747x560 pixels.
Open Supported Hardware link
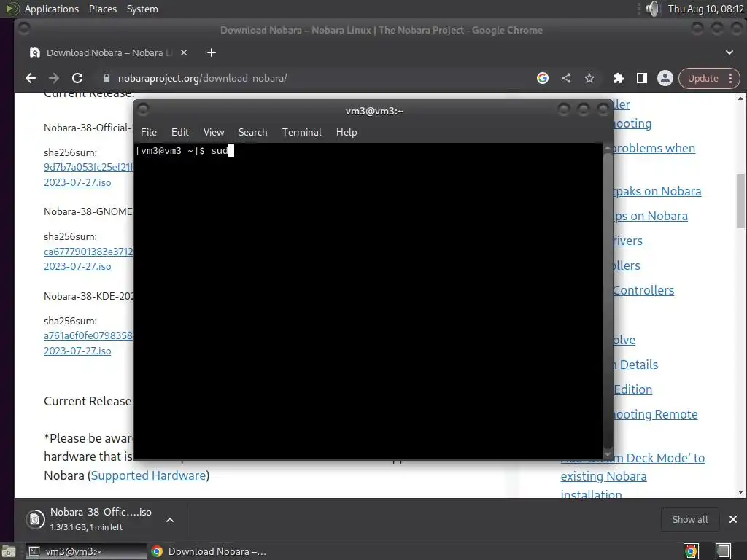coord(148,475)
